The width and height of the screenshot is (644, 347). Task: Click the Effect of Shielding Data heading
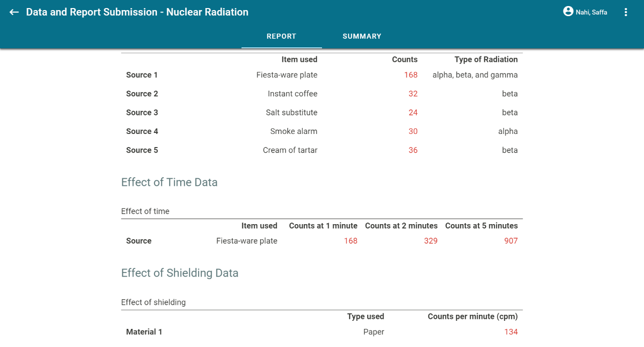click(x=180, y=273)
